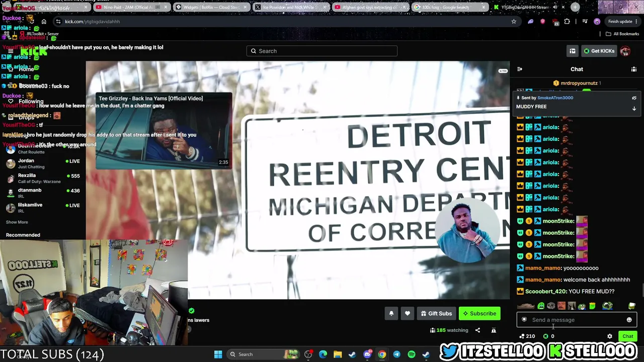Click the Subscribe button
The height and width of the screenshot is (362, 644).
pos(479,314)
